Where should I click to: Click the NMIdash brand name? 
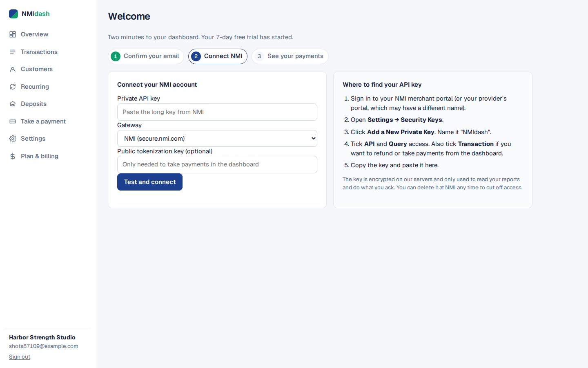coord(36,14)
